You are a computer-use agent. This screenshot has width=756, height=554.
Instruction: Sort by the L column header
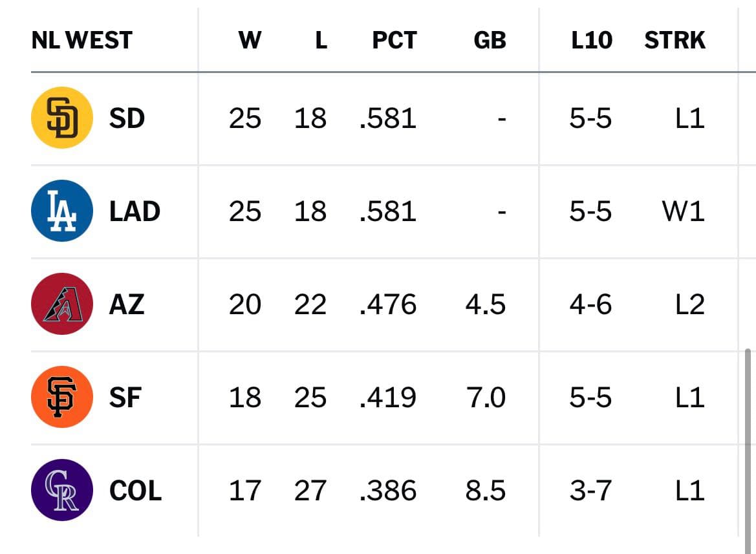(x=321, y=40)
